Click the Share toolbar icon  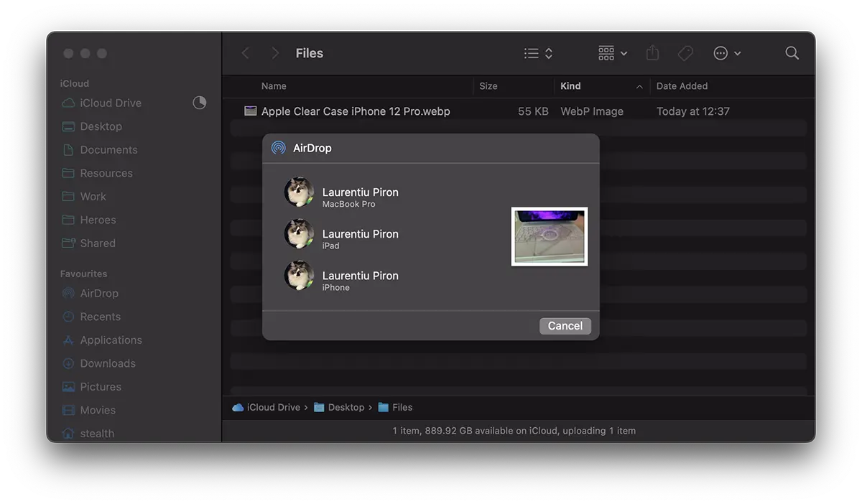(x=652, y=53)
